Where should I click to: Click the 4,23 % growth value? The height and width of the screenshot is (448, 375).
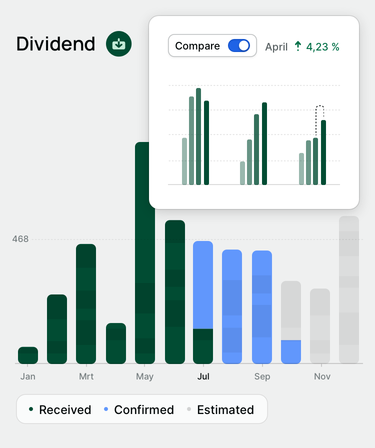322,47
